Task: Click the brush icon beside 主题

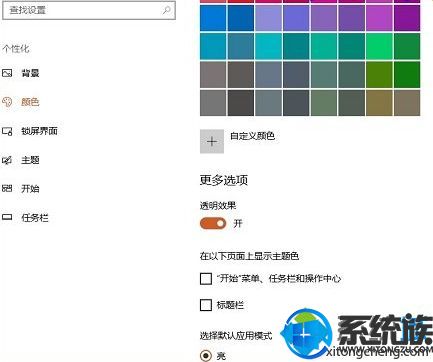Action: point(7,160)
